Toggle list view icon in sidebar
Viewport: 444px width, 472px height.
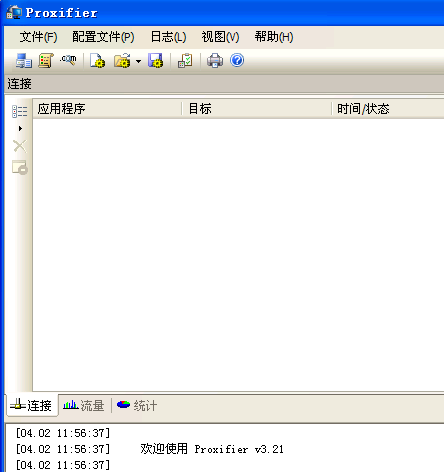coord(20,111)
